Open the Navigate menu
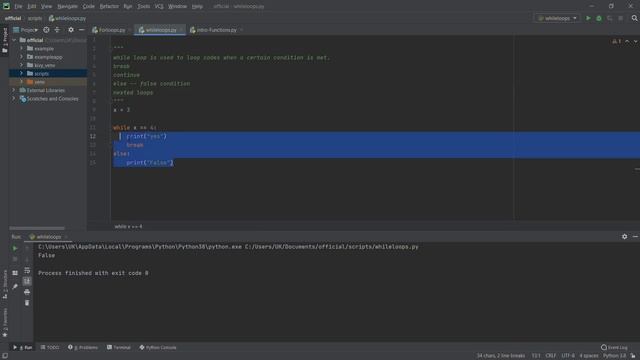640x360 pixels. pyautogui.click(x=67, y=6)
